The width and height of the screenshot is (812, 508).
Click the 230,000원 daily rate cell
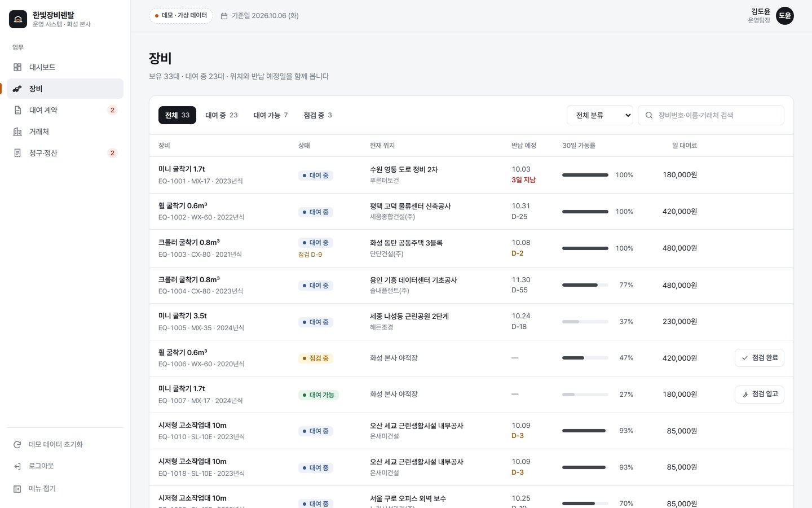pos(679,322)
